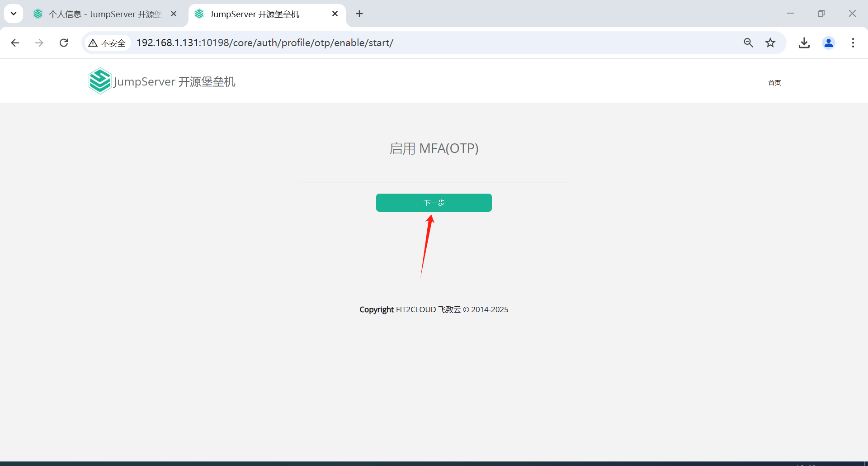This screenshot has width=868, height=466.
Task: Open the tab search dropdown arrow
Action: [14, 14]
